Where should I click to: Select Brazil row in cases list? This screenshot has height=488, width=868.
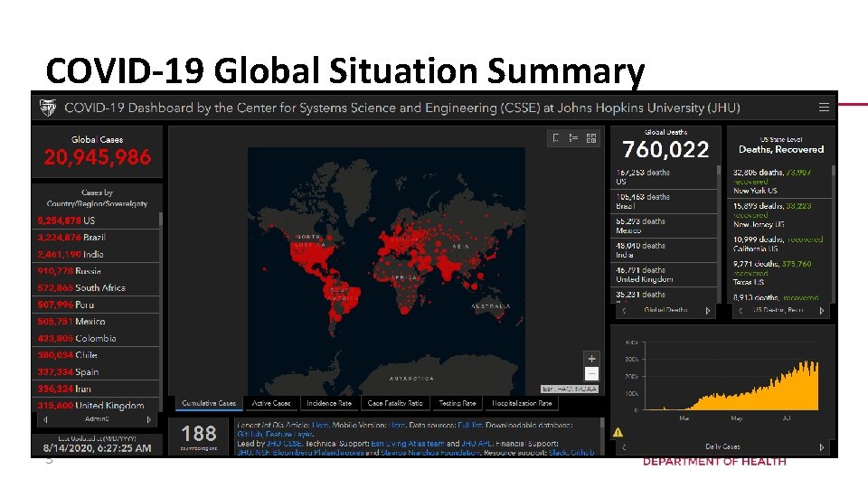[x=97, y=238]
